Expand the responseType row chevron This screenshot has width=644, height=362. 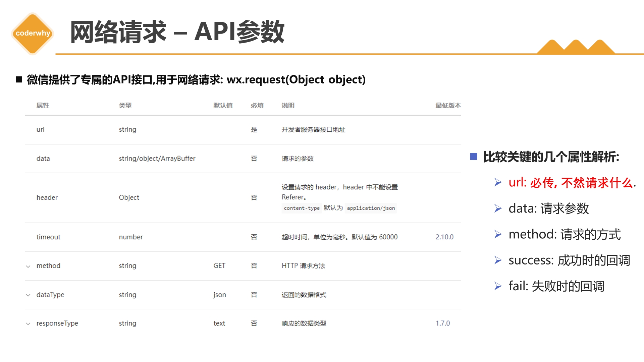coord(28,324)
